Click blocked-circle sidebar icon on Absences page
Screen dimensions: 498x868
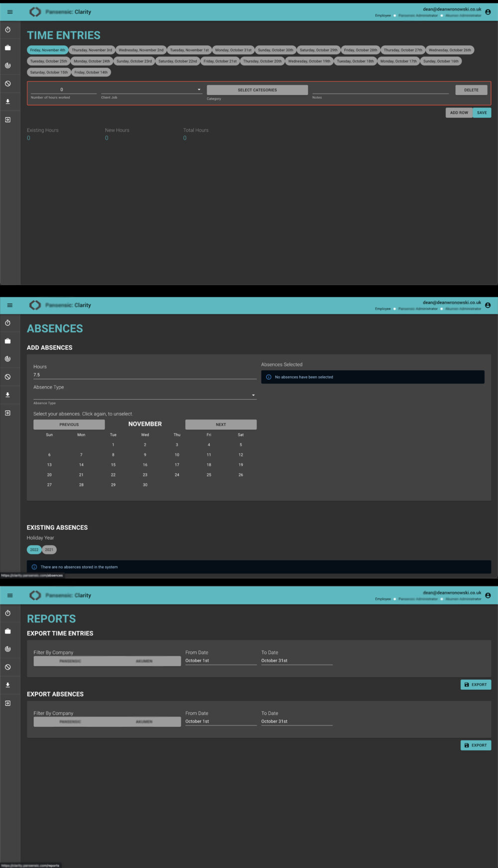[7, 377]
